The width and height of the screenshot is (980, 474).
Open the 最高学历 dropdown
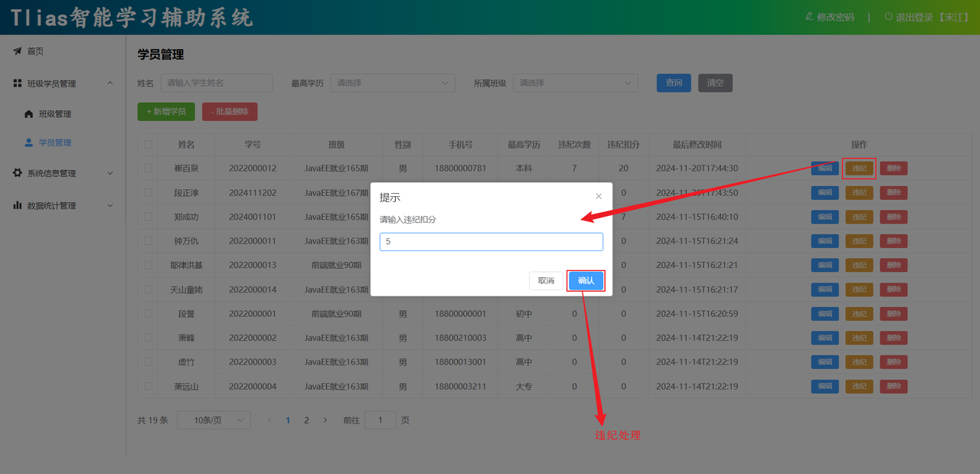393,83
